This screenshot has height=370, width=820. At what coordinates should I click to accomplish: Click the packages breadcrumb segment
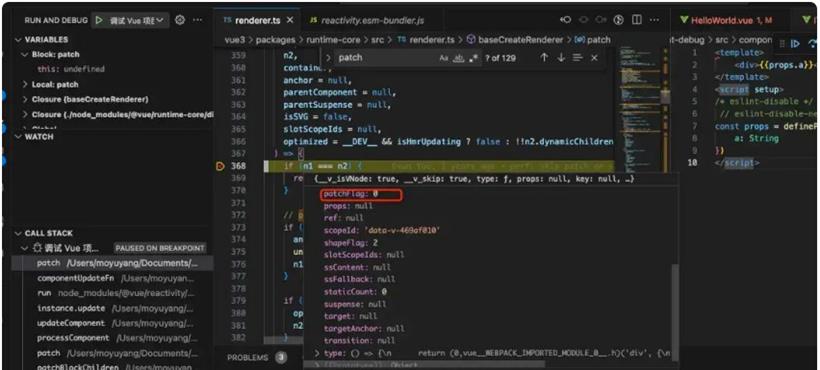click(x=275, y=40)
